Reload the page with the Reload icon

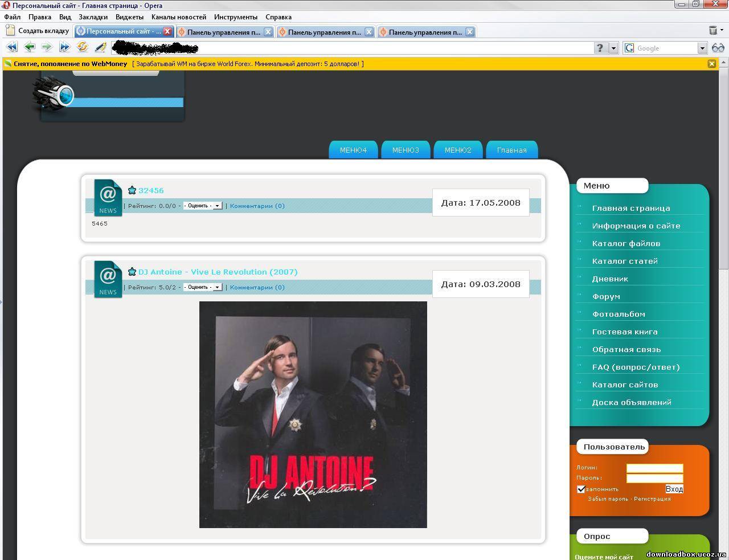[83, 47]
